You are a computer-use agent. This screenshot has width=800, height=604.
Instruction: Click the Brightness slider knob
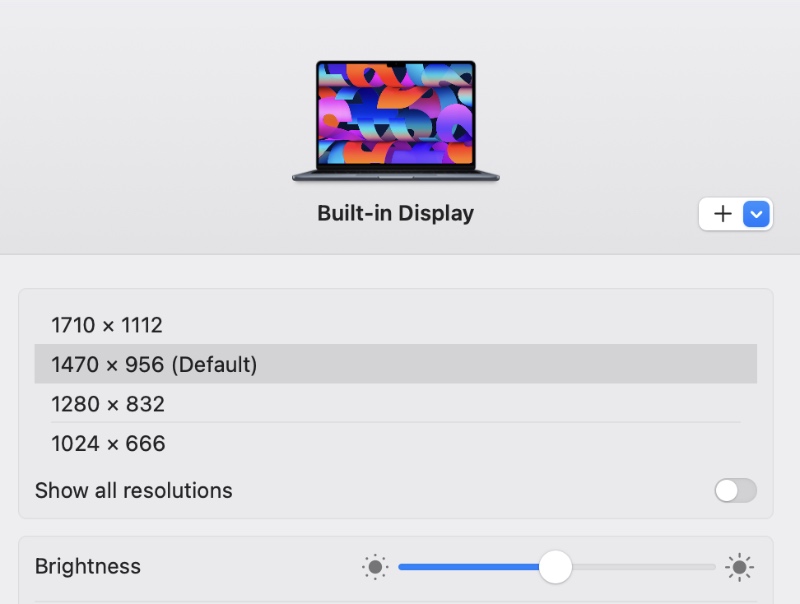[x=555, y=567]
